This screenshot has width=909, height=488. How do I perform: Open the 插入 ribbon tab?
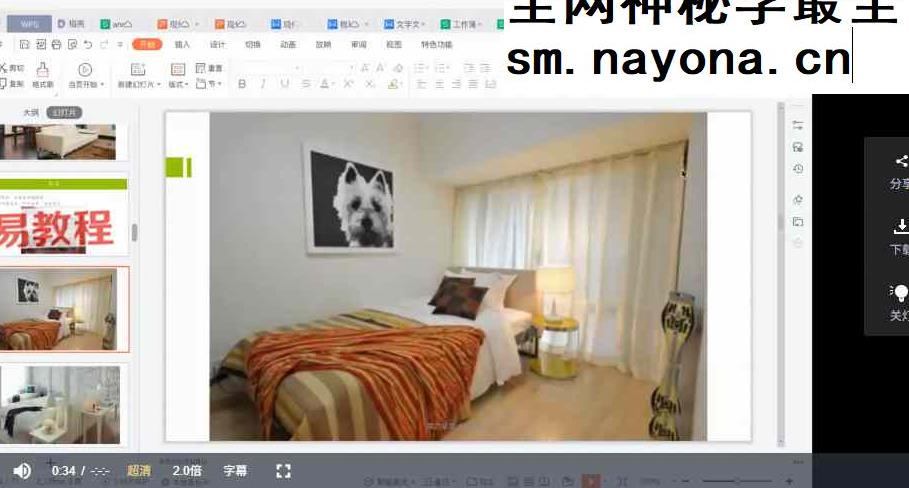182,44
